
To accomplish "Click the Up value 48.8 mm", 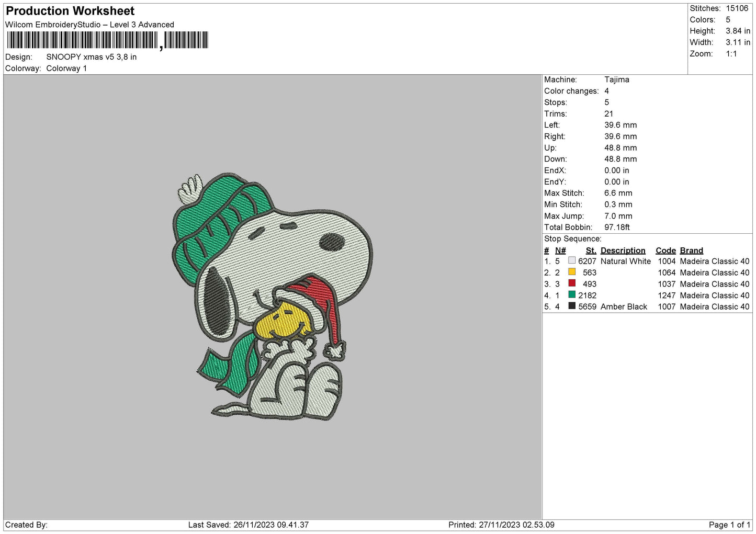I will 620,148.
